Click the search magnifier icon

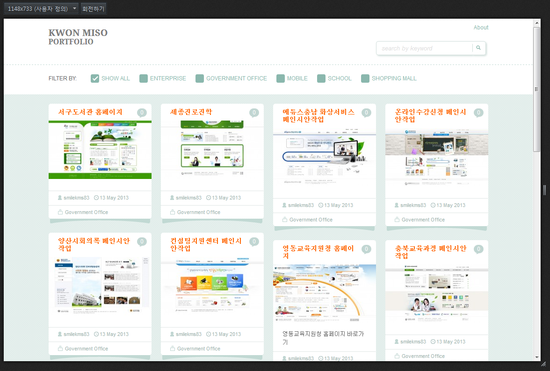478,48
